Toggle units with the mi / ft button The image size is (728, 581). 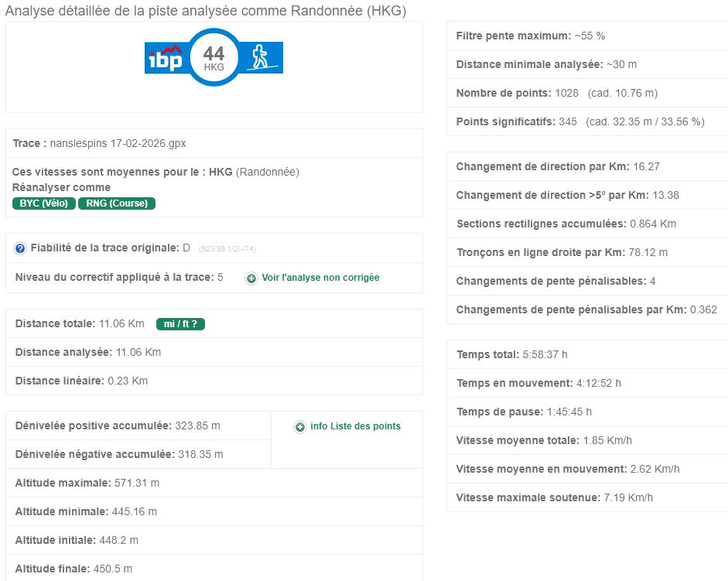[180, 324]
